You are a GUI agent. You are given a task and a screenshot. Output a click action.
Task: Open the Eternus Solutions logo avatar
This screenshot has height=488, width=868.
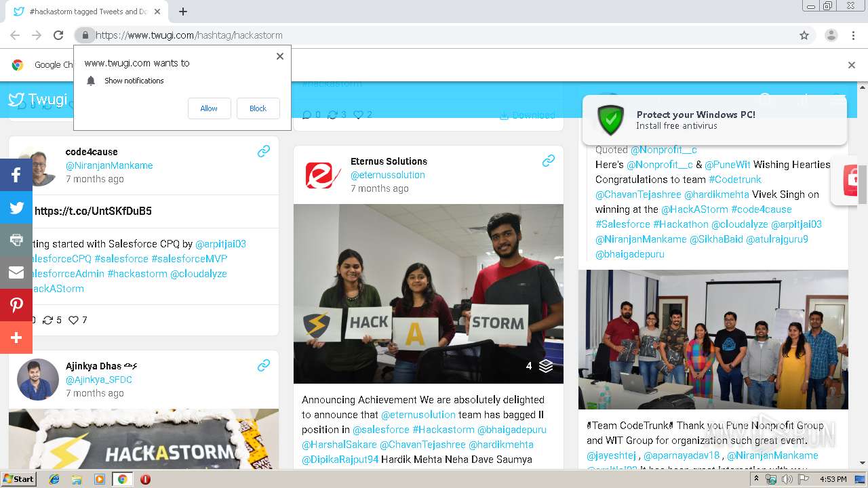point(323,175)
